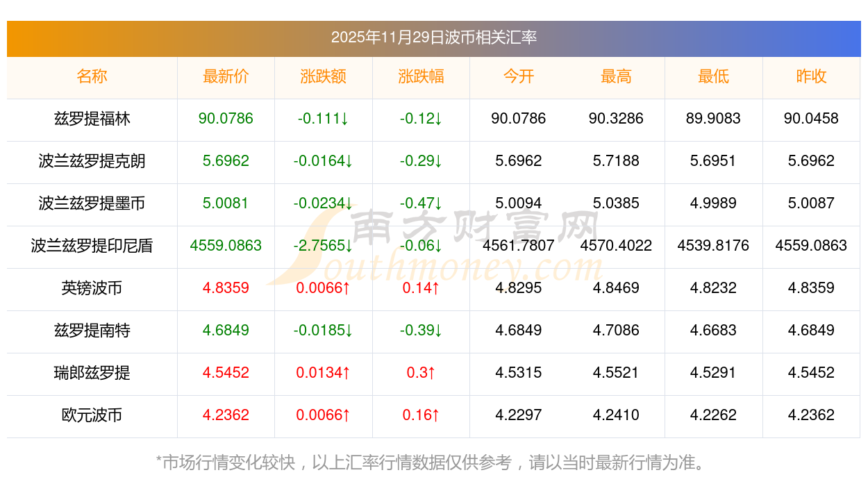Select the 涨跌额 column header
868x484 pixels.
324,76
